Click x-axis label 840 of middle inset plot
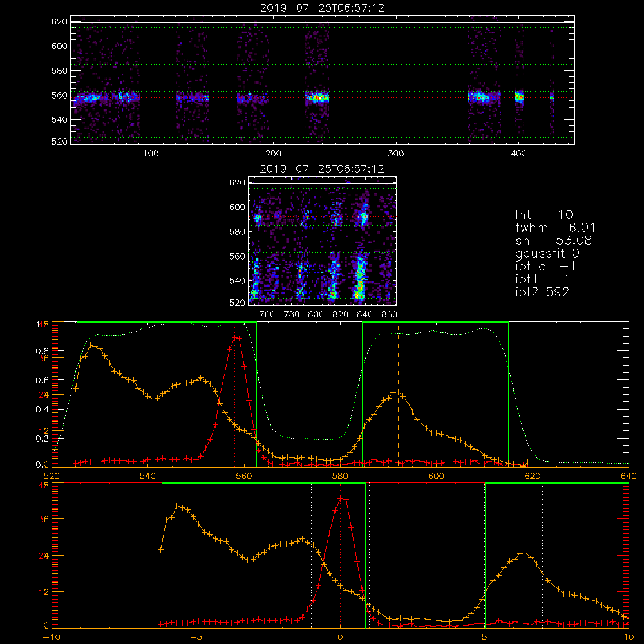Screen dimensions: 644x644 point(365,315)
